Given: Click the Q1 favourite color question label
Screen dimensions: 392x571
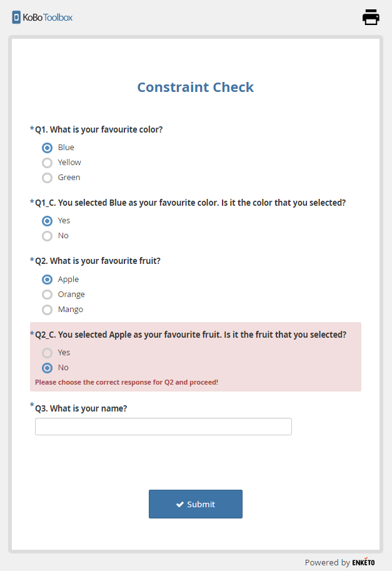Looking at the screenshot, I should click(x=99, y=129).
